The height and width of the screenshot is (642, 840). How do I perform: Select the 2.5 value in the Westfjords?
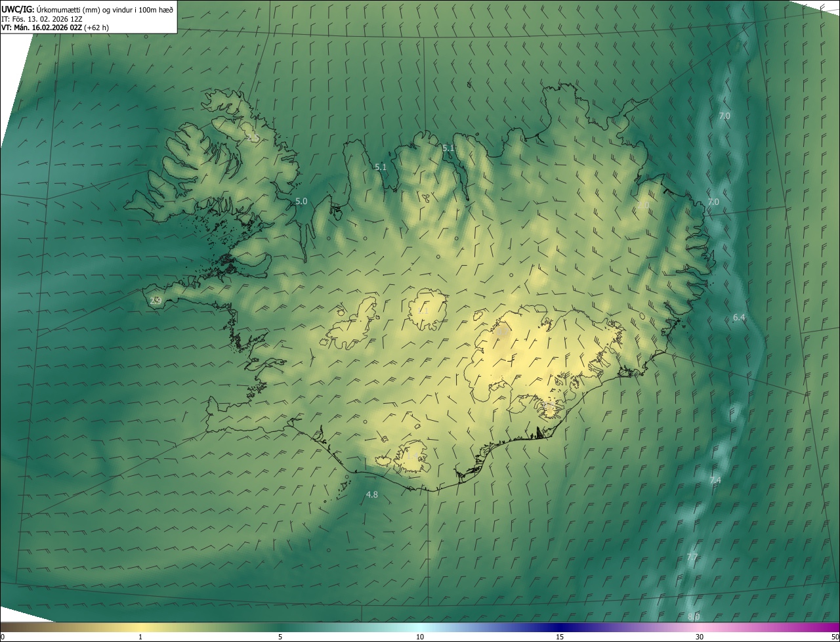(x=251, y=138)
